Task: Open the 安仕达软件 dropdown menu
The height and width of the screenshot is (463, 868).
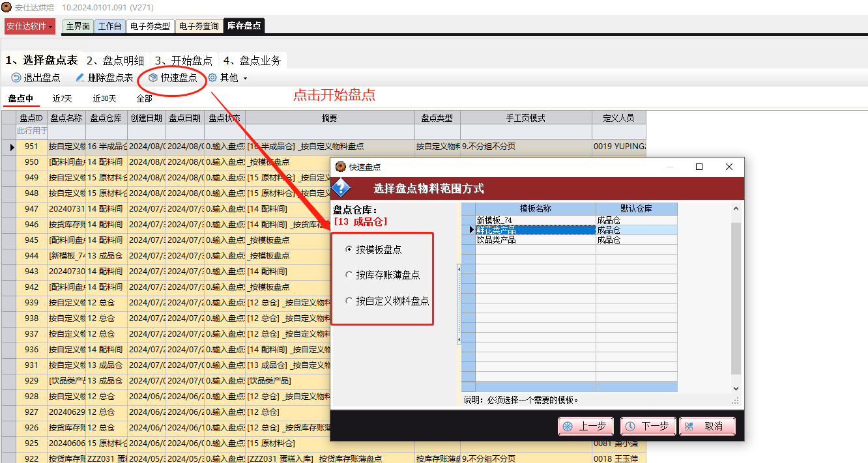Action: coord(30,26)
